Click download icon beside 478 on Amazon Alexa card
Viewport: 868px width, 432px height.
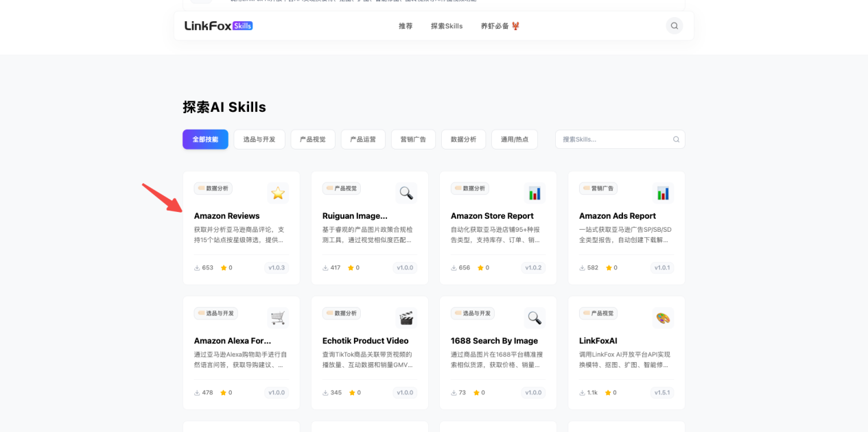197,393
